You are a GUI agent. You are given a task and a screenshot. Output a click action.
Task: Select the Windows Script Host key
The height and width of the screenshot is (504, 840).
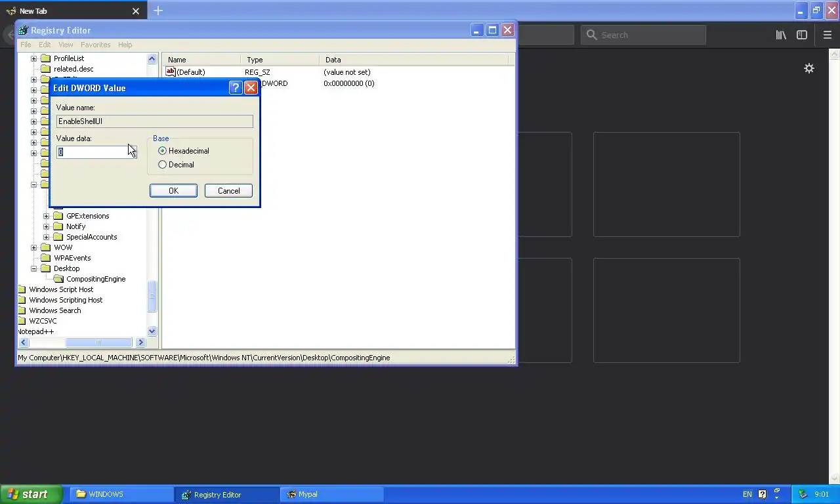pyautogui.click(x=61, y=289)
